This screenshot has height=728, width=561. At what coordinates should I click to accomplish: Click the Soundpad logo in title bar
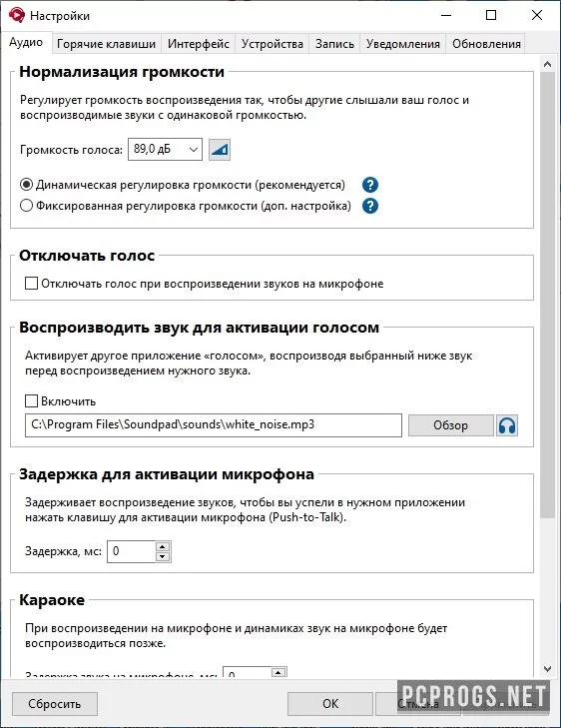click(x=17, y=15)
